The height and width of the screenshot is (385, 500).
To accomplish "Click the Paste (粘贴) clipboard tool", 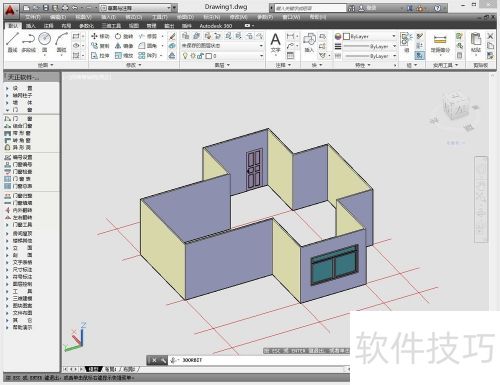I will click(476, 43).
